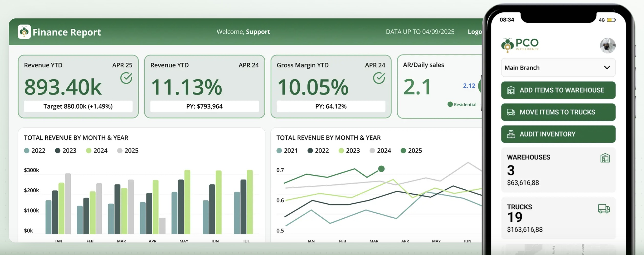The width and height of the screenshot is (644, 255).
Task: Toggle the Residential legend item on AR card
Action: [462, 104]
